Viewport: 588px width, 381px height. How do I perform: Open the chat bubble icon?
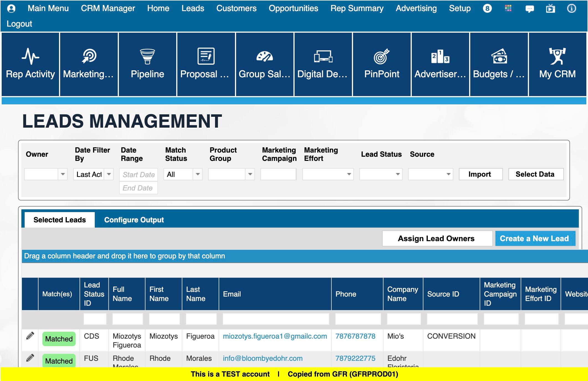tap(530, 9)
